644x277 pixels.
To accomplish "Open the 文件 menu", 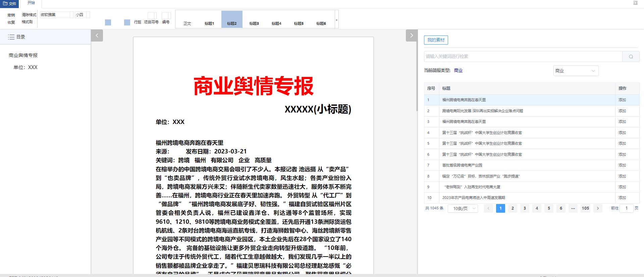I will tap(10, 4).
